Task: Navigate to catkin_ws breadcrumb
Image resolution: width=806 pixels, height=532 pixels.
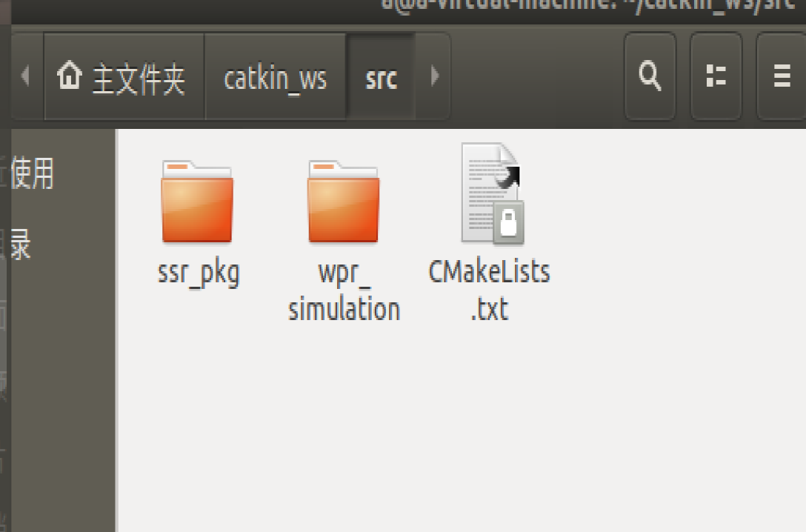Action: [x=275, y=76]
